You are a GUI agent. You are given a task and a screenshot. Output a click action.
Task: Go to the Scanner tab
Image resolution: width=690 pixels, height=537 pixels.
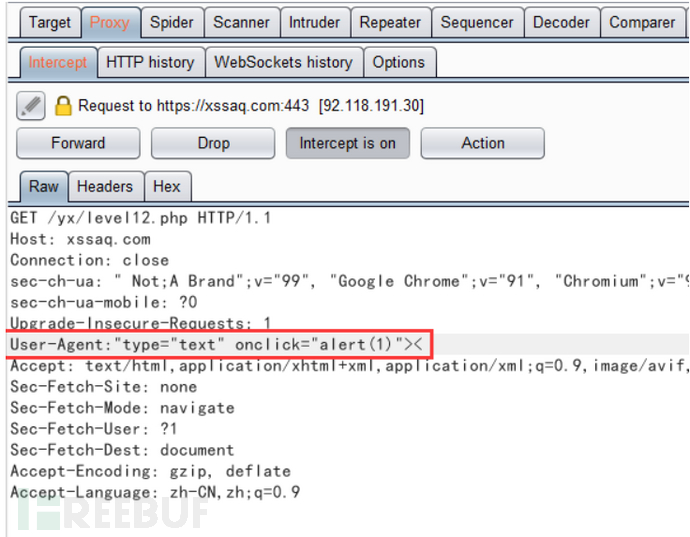[241, 22]
